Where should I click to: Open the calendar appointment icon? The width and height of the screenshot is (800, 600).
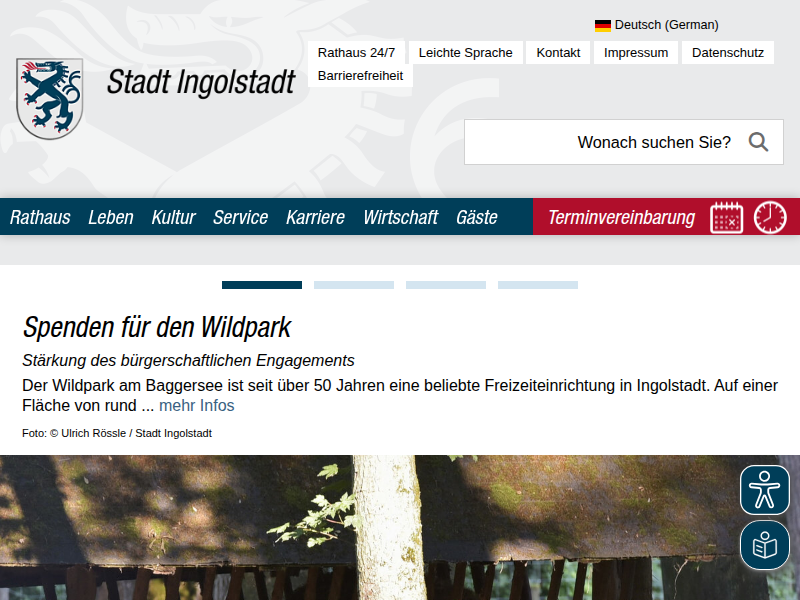coord(727,217)
